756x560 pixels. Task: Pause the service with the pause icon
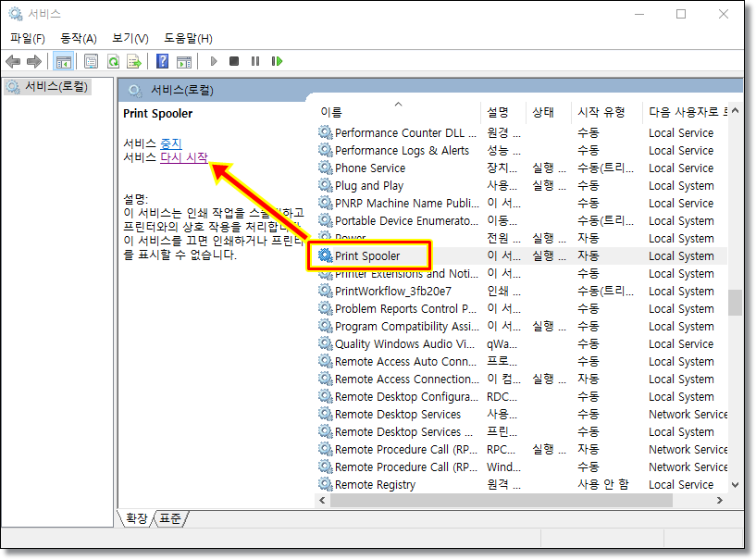tap(255, 61)
